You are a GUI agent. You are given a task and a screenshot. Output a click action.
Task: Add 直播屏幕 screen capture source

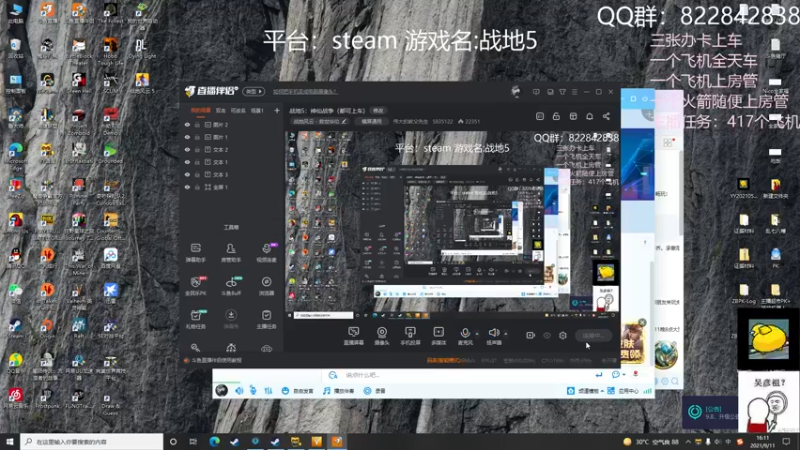(353, 336)
